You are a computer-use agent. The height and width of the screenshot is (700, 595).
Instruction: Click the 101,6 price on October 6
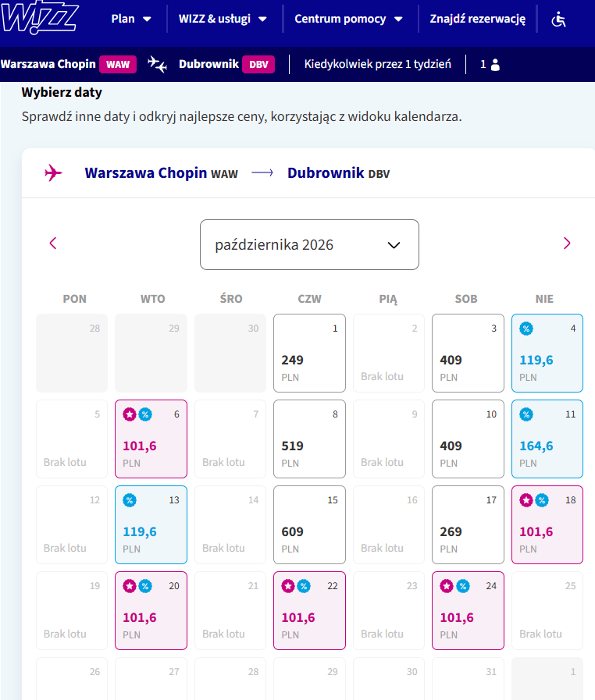[139, 446]
